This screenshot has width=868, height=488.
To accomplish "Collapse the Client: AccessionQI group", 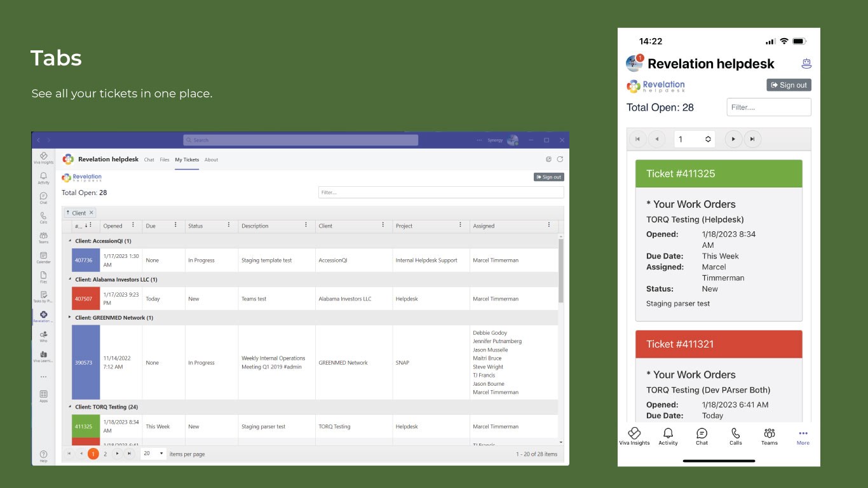I will click(x=70, y=241).
